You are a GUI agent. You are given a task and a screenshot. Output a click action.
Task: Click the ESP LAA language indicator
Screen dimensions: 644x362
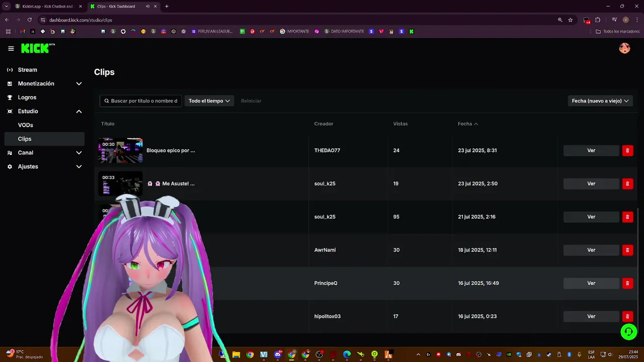coord(591,354)
